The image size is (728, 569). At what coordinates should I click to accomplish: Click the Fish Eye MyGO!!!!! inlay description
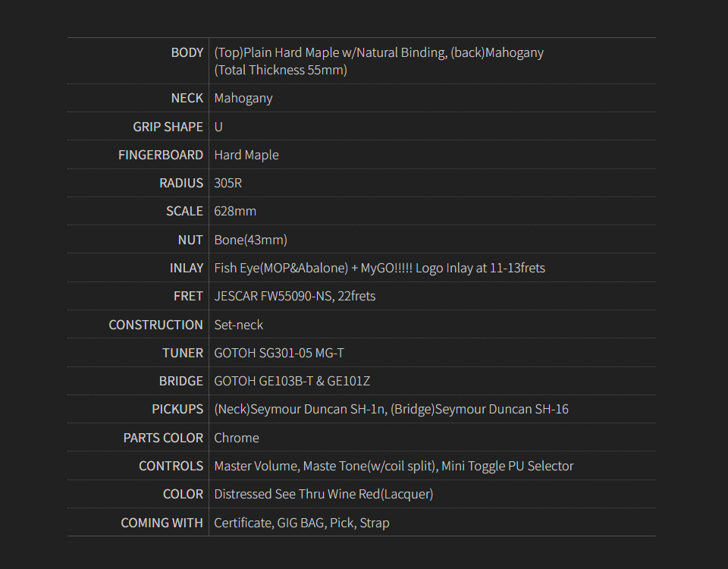point(379,268)
